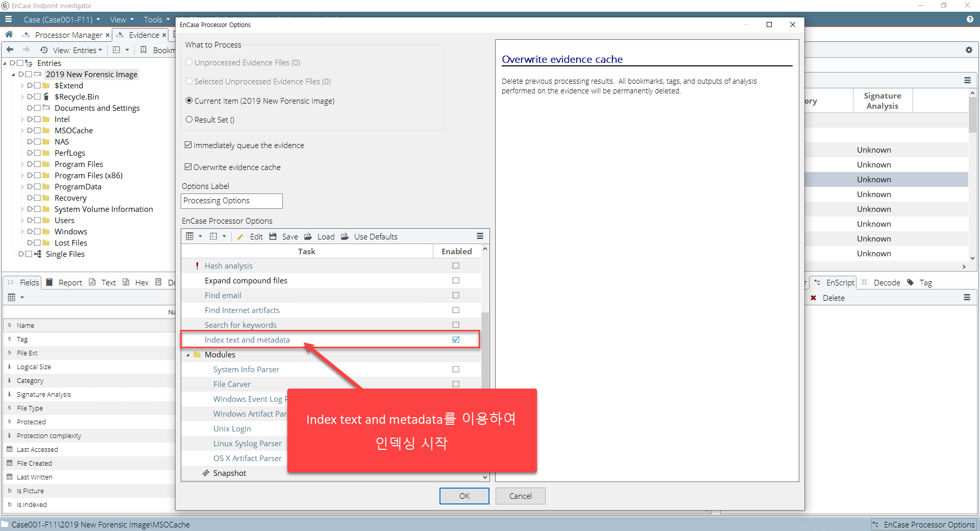Screen dimensions: 980x531
Task: Load processor options from file
Action: point(308,236)
